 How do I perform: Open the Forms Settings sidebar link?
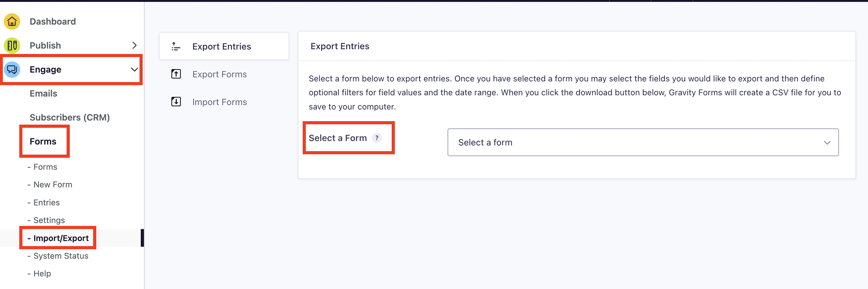click(x=49, y=220)
